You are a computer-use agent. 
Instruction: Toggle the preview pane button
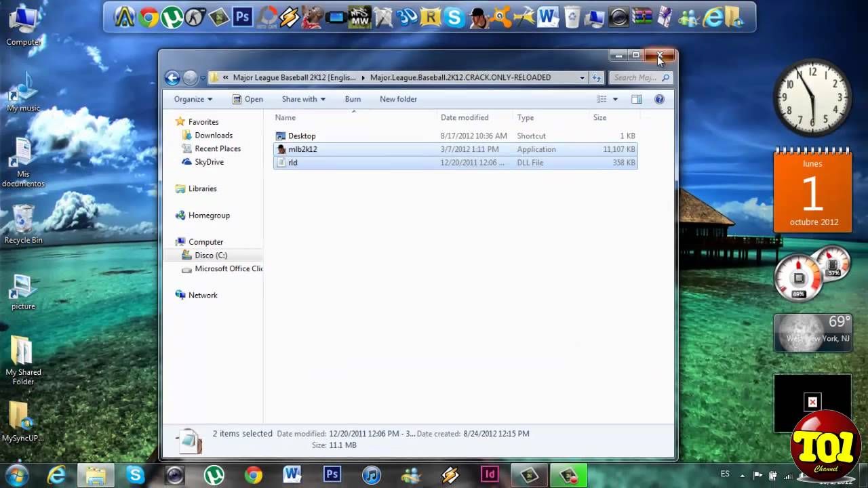tap(636, 99)
